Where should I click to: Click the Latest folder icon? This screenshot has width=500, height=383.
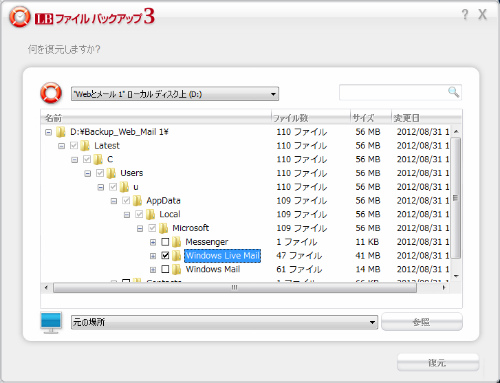(85, 146)
